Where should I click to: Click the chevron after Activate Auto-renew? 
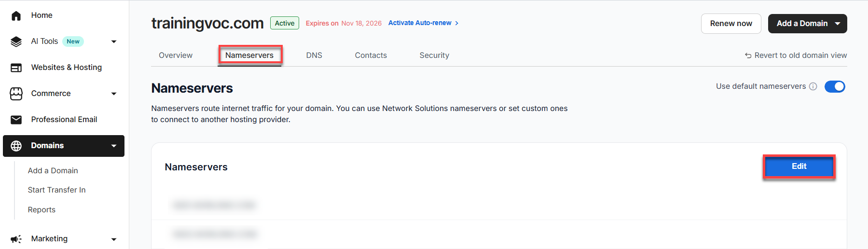[x=456, y=23]
